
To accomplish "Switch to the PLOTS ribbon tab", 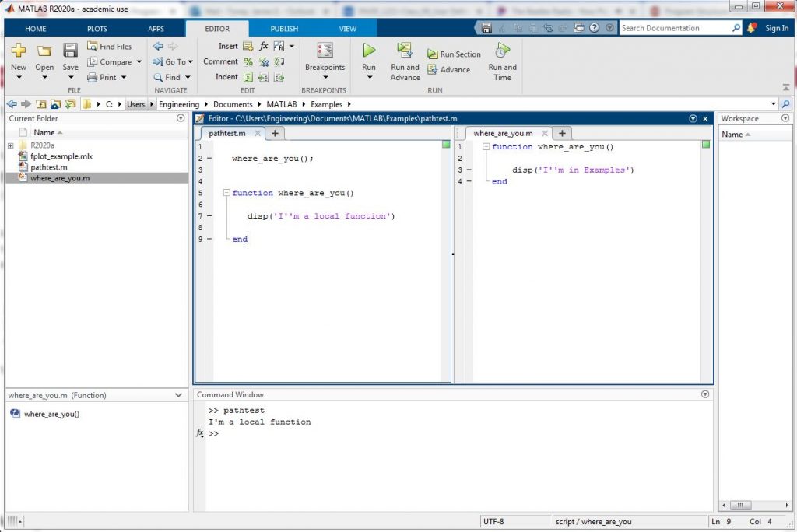I will [97, 29].
